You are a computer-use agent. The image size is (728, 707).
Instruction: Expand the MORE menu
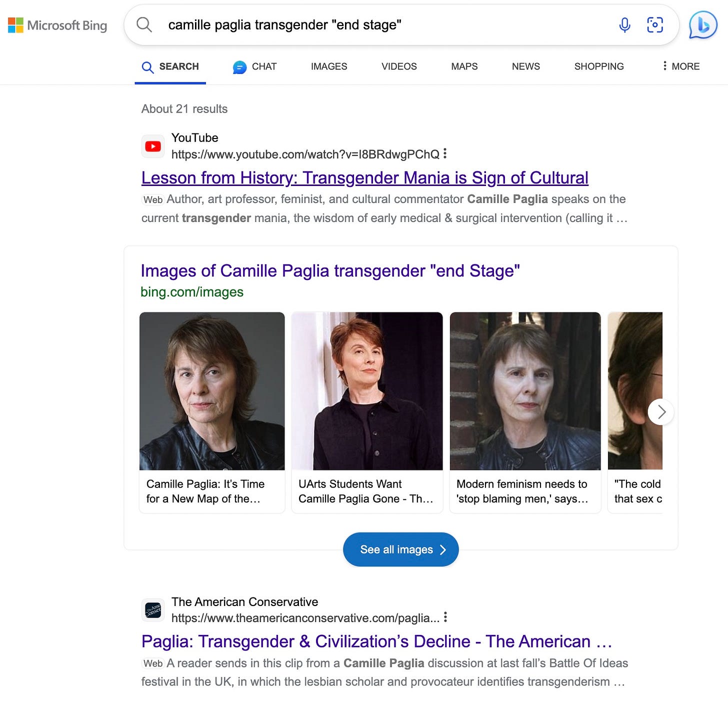pyautogui.click(x=681, y=66)
